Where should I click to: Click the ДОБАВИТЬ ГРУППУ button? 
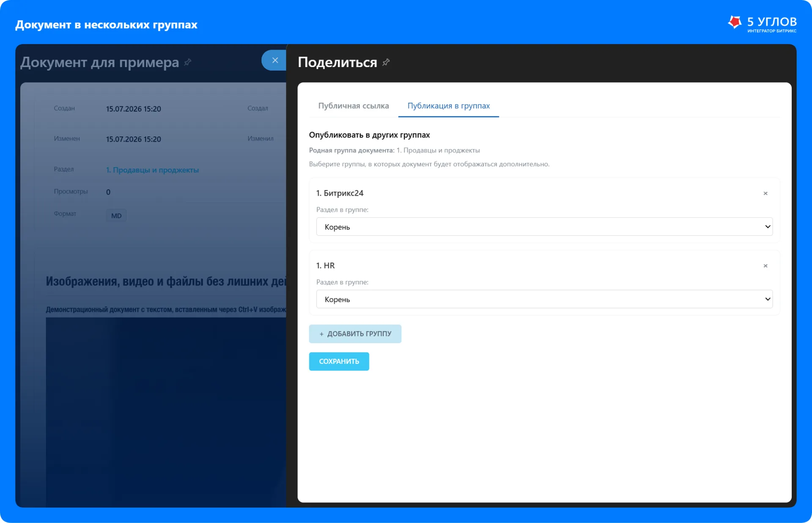[355, 334]
